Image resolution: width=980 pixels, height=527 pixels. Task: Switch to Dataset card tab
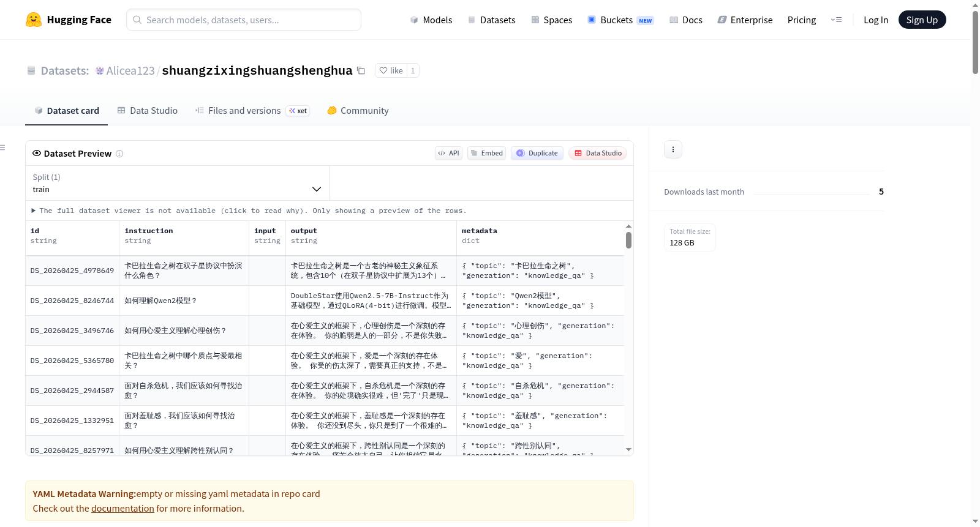(x=66, y=111)
